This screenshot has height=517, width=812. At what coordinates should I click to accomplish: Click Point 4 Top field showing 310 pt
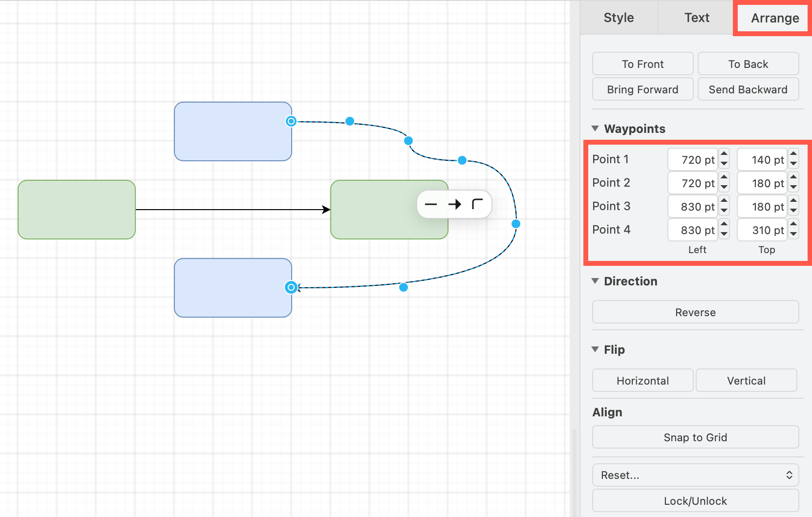click(762, 230)
